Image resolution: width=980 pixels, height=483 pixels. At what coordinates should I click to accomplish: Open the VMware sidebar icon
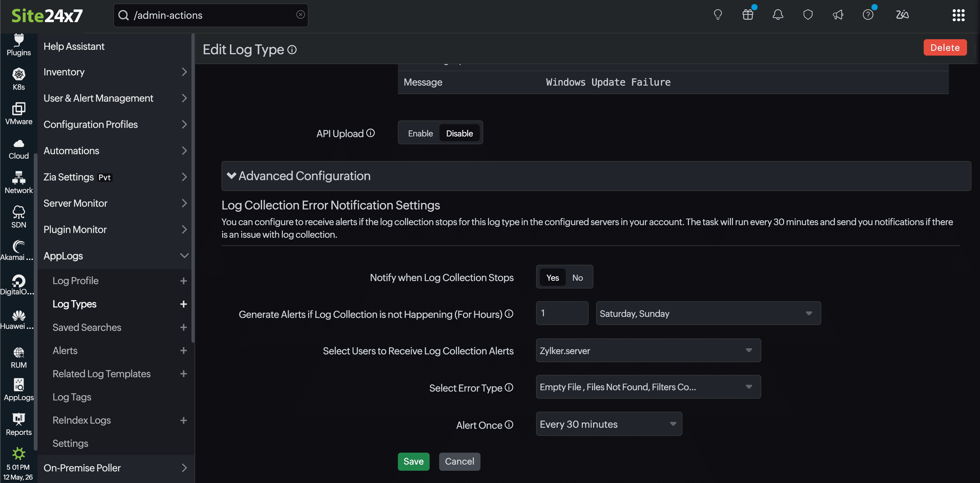coord(19,113)
